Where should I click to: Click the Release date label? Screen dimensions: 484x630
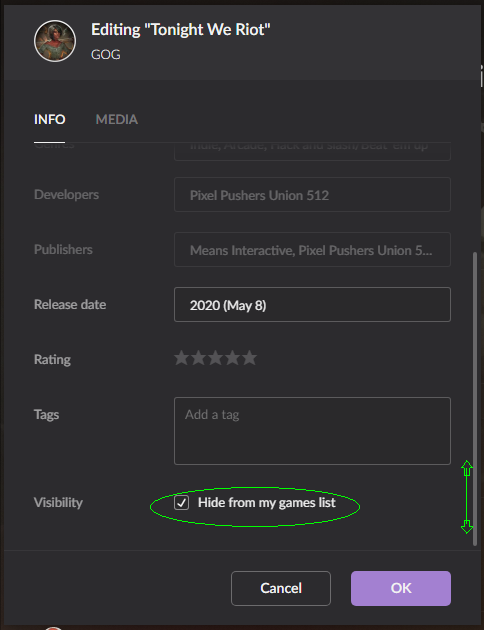(x=70, y=305)
